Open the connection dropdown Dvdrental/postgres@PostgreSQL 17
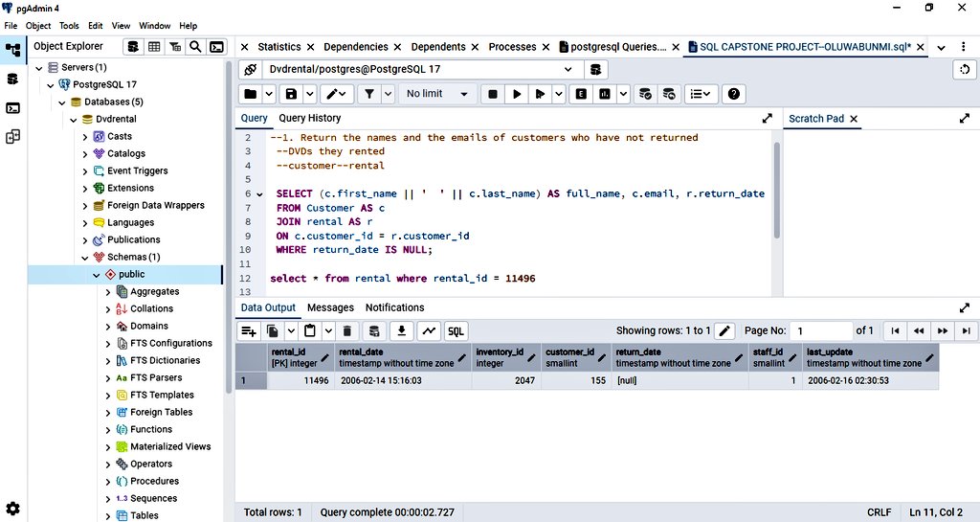 tap(421, 69)
